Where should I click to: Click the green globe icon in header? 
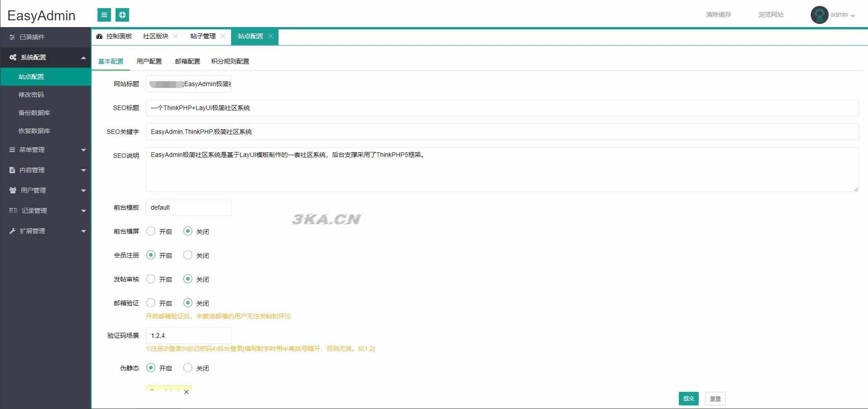click(122, 15)
